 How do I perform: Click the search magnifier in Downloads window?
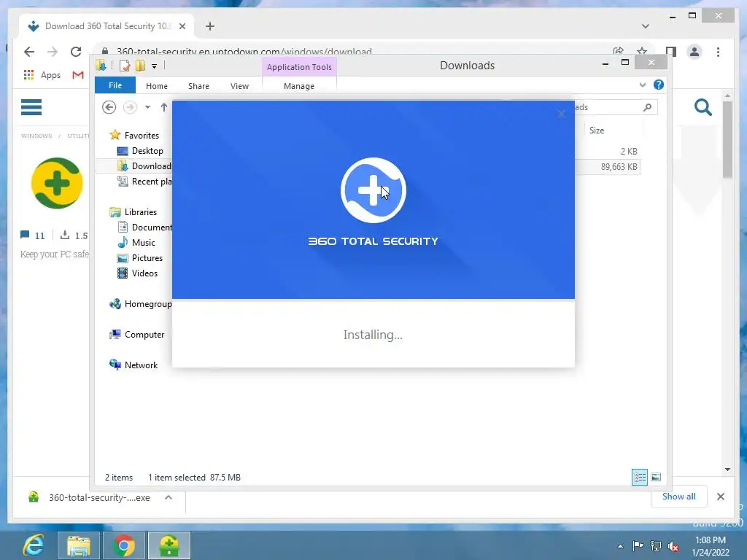point(647,107)
